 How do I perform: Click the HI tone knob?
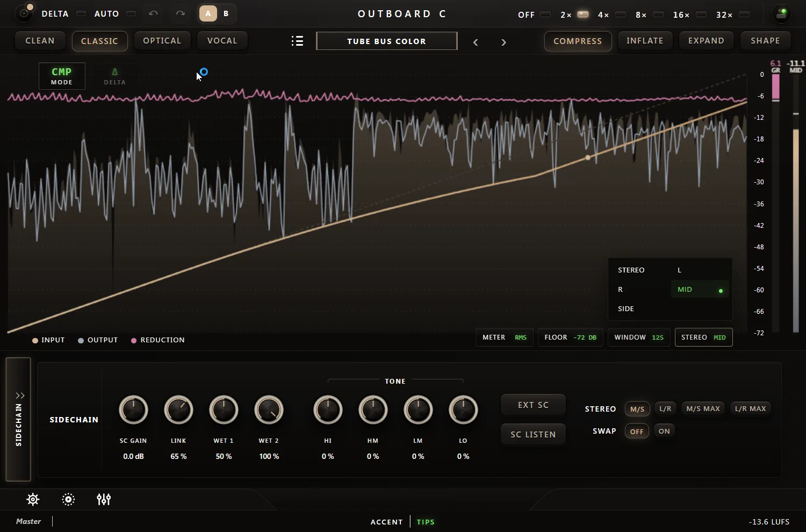tap(328, 410)
